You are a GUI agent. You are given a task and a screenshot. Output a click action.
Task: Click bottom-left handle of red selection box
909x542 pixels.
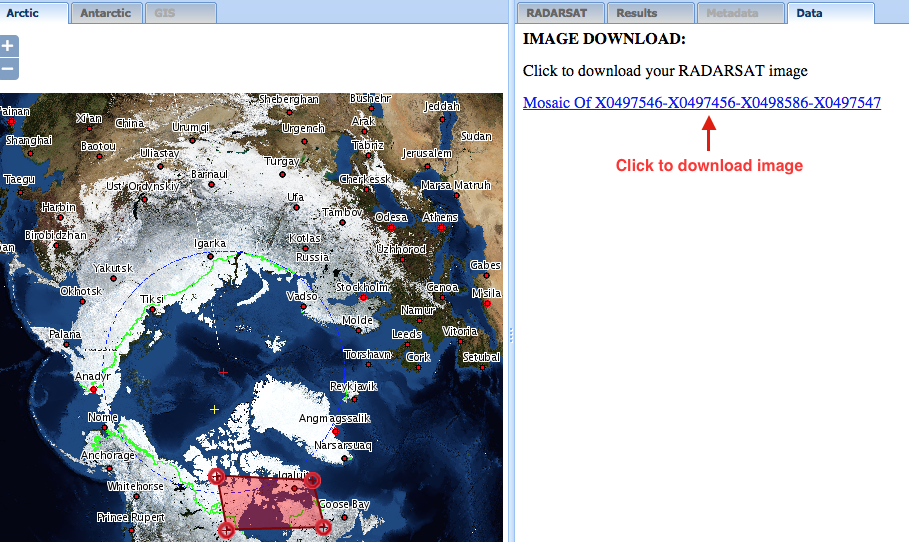click(226, 529)
